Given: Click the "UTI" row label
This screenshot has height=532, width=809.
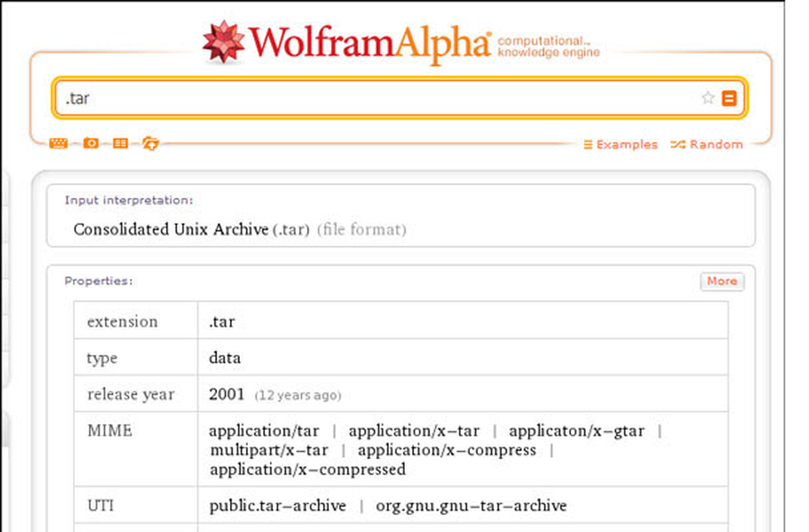Looking at the screenshot, I should click(x=100, y=505).
